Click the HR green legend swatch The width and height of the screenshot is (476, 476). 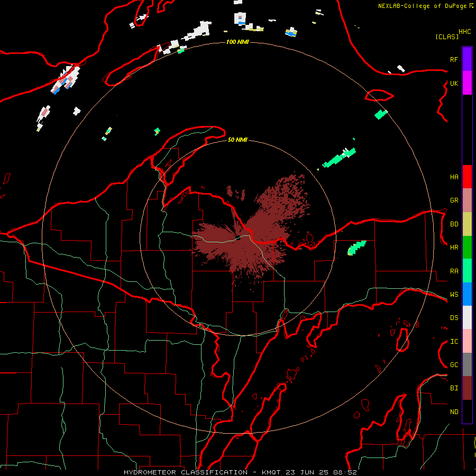pos(467,248)
